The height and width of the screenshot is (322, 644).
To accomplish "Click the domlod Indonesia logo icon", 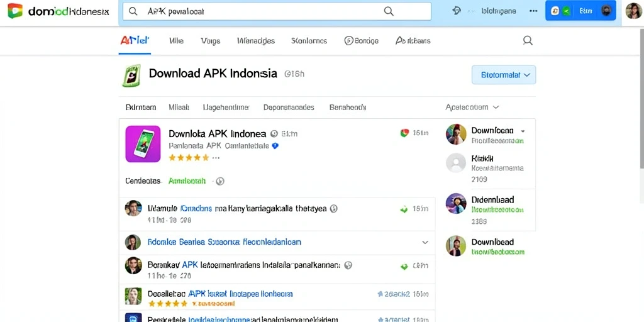I will (x=15, y=11).
